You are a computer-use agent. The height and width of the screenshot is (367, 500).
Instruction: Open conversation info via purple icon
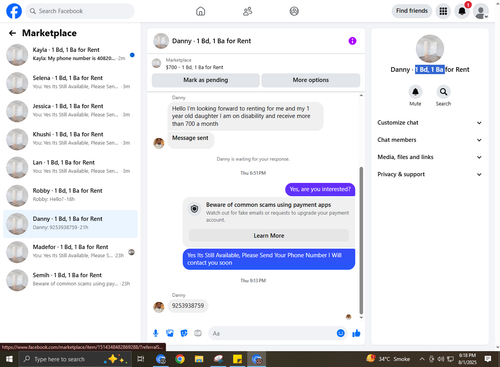(352, 41)
